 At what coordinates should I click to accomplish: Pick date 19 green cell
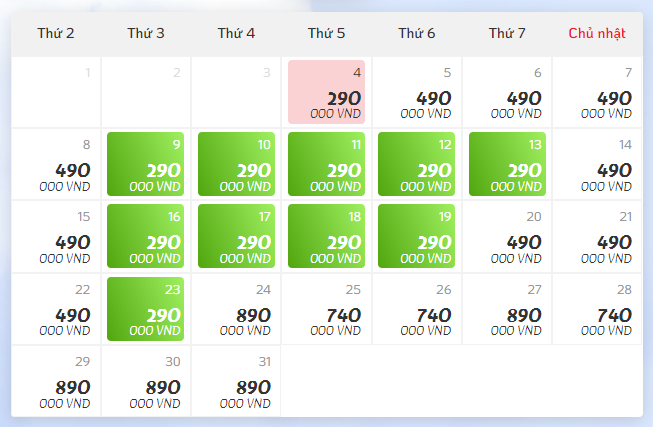click(x=417, y=237)
